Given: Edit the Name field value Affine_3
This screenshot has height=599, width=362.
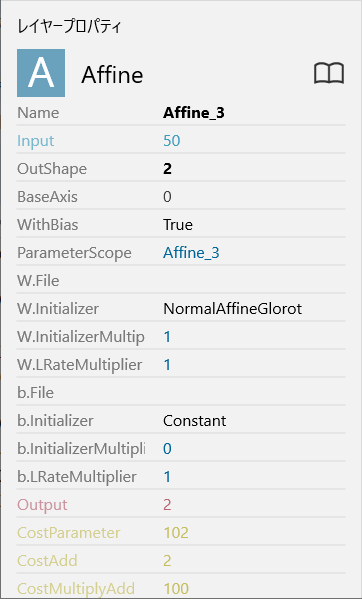Looking at the screenshot, I should (194, 113).
